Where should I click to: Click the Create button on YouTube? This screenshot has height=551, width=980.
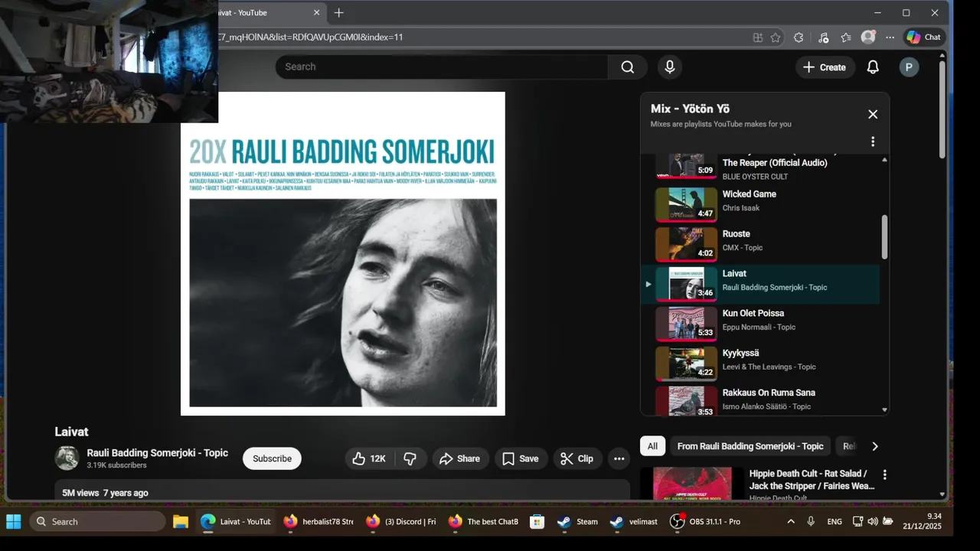click(825, 67)
